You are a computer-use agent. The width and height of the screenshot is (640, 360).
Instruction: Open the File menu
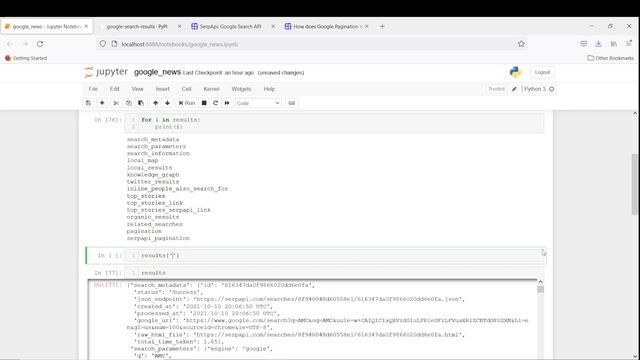(x=93, y=89)
